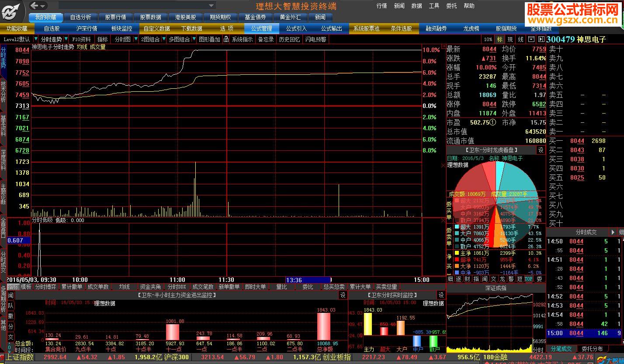Open 设 settings of 分时实时监控
Image resolution: width=624 pixels, height=364 pixels.
pyautogui.click(x=441, y=295)
